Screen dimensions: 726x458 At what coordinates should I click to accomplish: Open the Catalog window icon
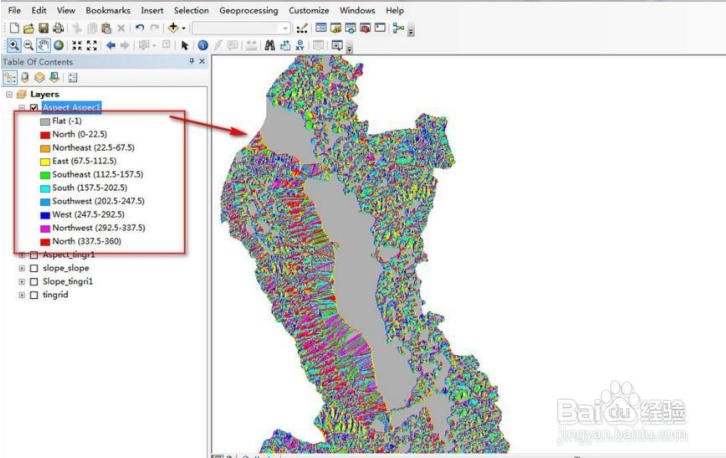click(x=336, y=28)
